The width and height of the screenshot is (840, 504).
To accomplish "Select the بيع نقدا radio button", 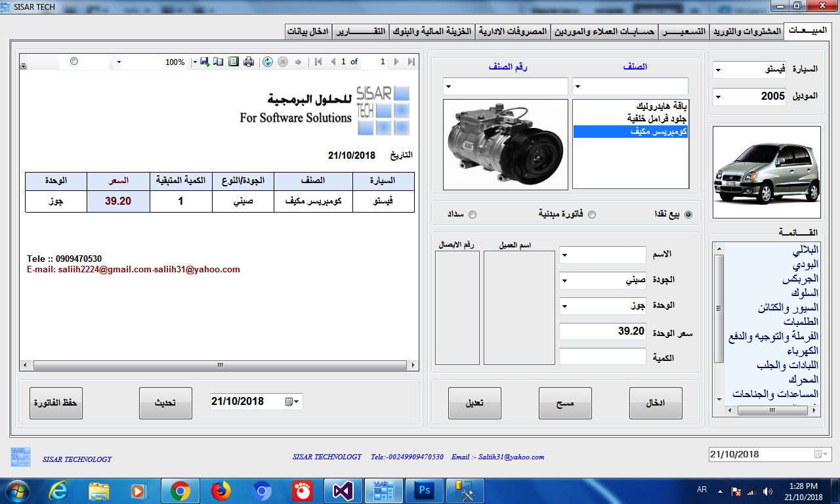I will 688,215.
